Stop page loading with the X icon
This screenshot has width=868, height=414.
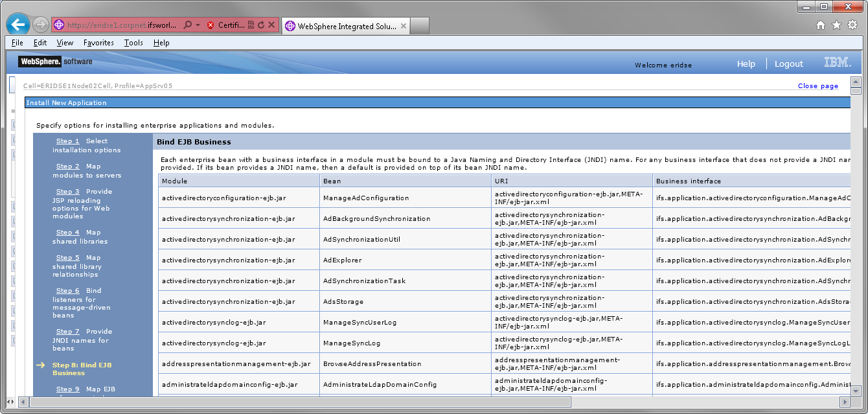pyautogui.click(x=271, y=25)
